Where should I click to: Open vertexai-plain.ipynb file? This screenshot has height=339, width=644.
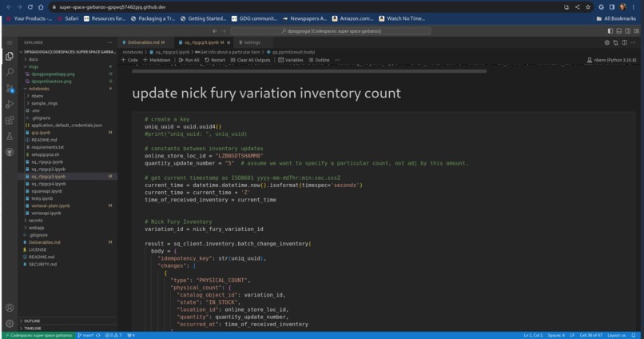coord(50,205)
